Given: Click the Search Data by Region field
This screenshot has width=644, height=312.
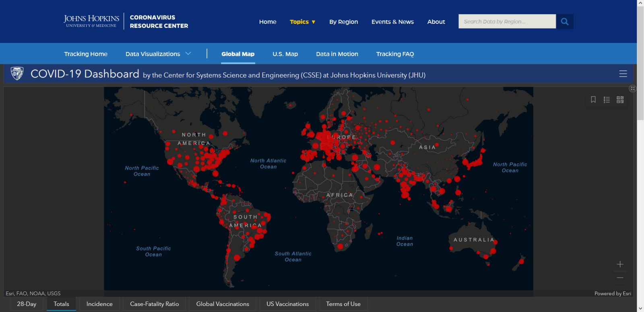Looking at the screenshot, I should point(507,22).
